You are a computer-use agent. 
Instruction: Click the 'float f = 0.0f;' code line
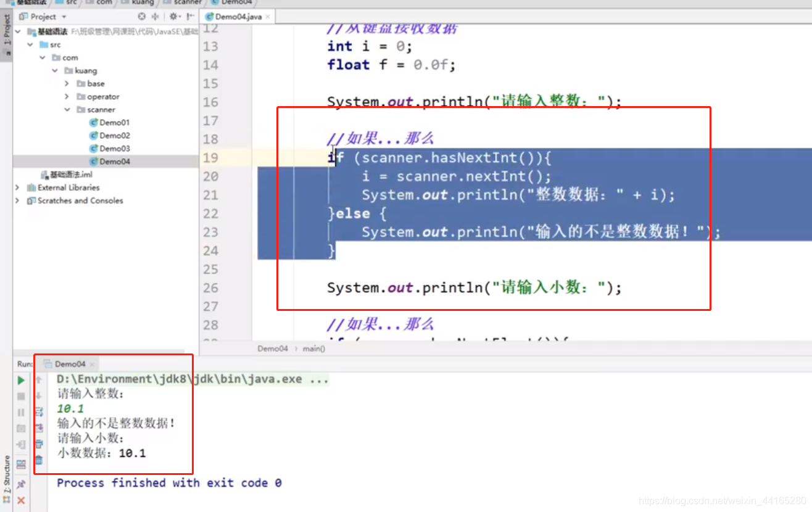pos(391,65)
